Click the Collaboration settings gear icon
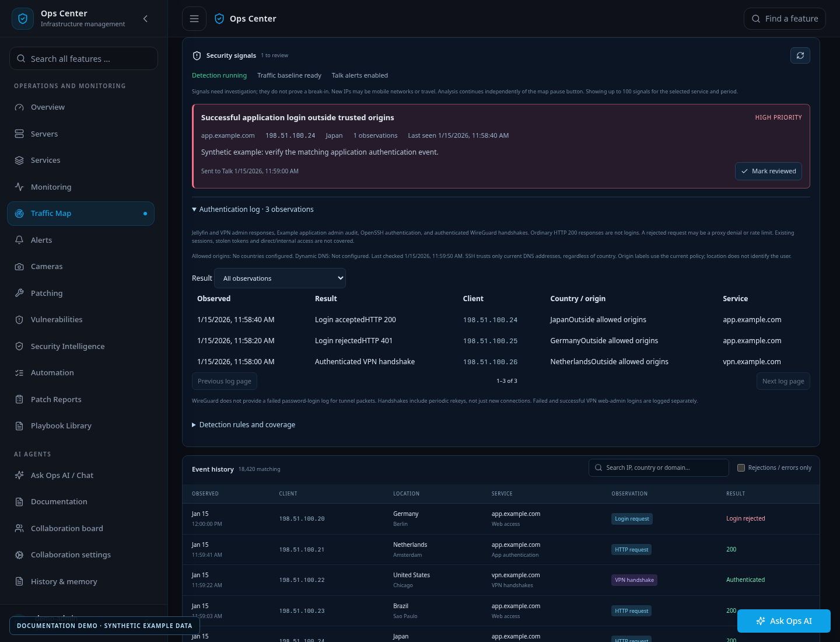 pos(19,555)
